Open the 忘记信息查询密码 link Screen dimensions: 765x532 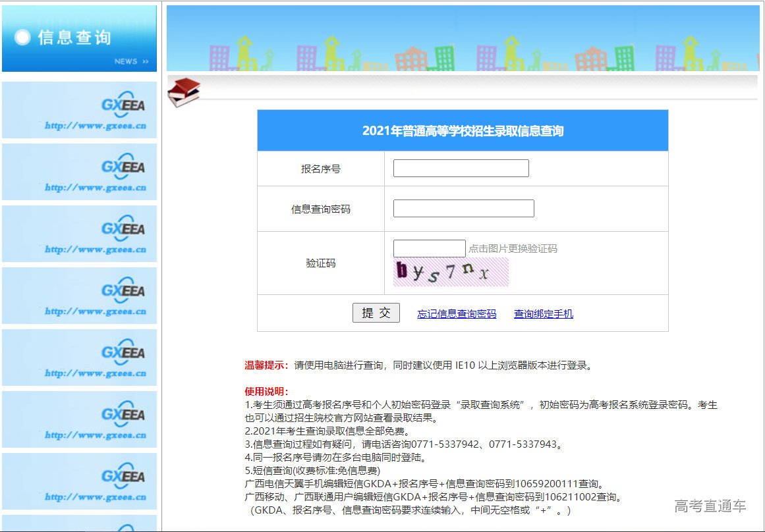[457, 314]
